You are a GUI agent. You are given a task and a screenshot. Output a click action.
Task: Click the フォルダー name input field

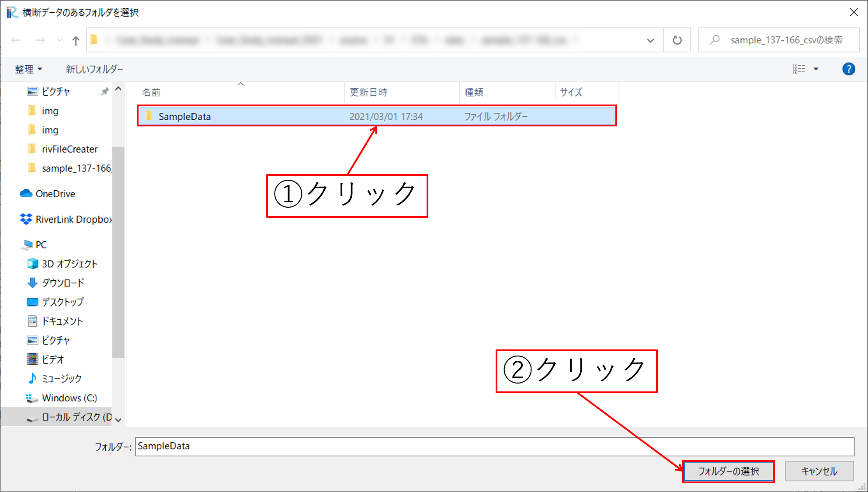click(x=393, y=446)
